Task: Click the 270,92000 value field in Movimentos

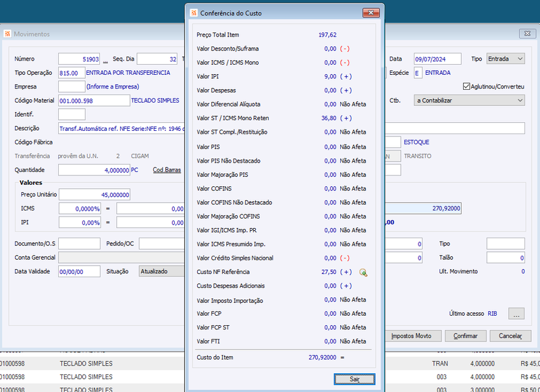Action: point(423,208)
